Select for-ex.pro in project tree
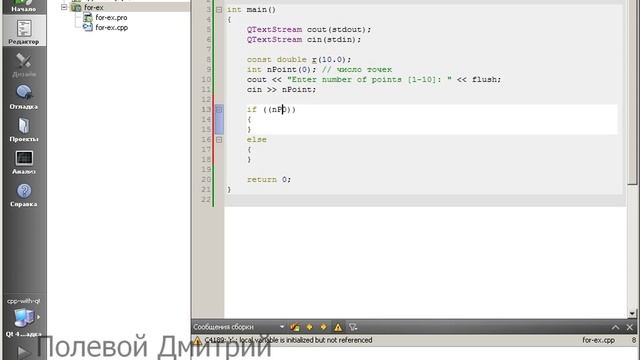 pos(111,18)
